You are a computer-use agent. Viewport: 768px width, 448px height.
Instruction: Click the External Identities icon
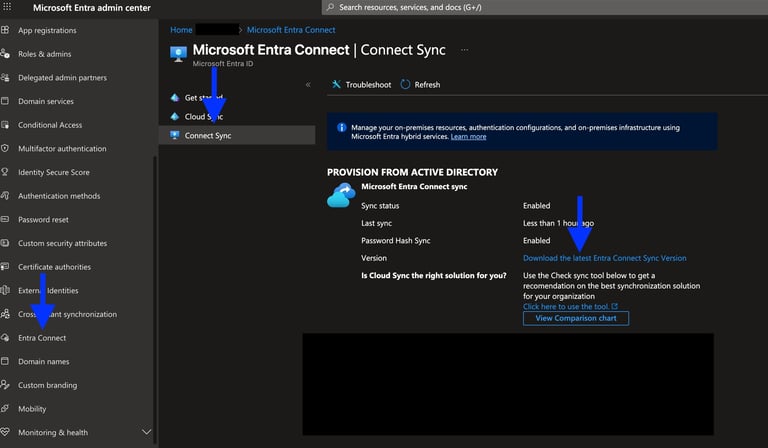(x=5, y=290)
